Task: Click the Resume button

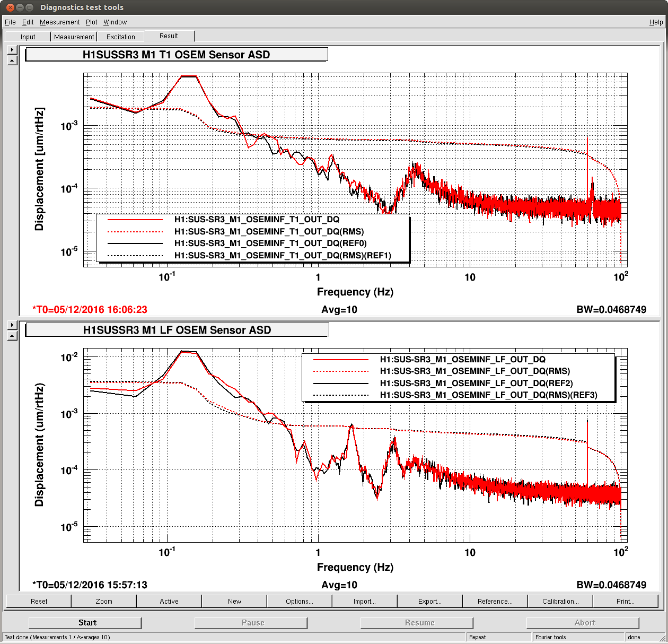Action: point(417,623)
